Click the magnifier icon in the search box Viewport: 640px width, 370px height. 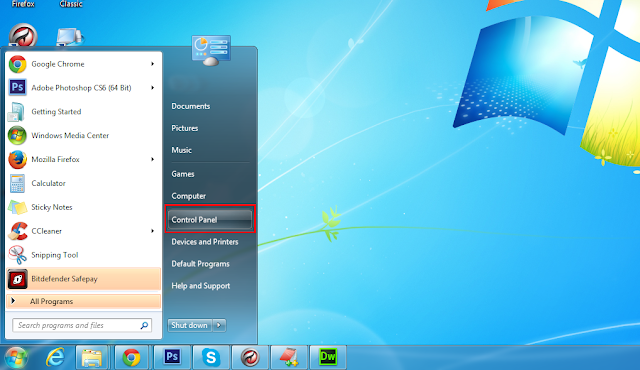pos(144,325)
